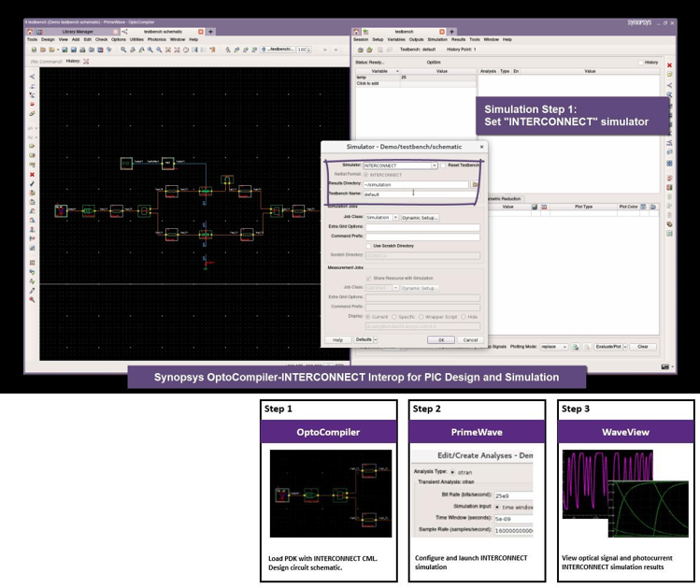Select the Specific display radio option

394,317
